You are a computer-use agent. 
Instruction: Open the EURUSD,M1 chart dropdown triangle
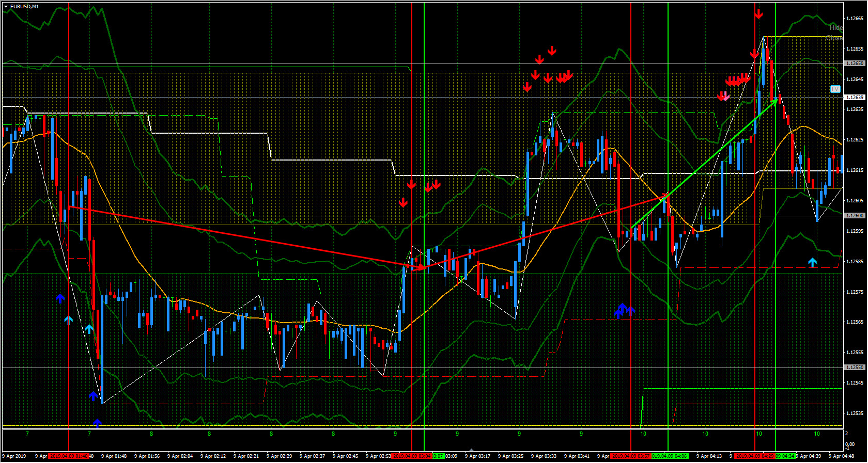click(x=6, y=7)
